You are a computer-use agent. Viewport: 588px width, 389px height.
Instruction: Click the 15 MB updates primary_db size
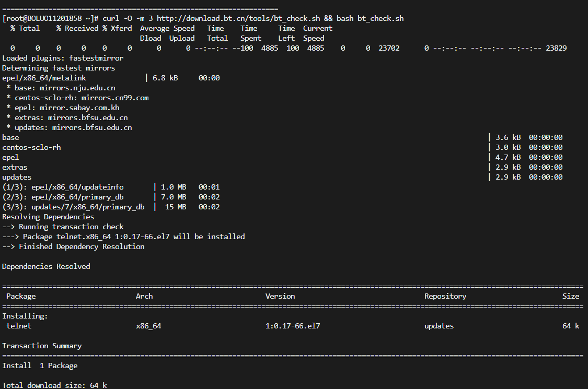pos(176,207)
